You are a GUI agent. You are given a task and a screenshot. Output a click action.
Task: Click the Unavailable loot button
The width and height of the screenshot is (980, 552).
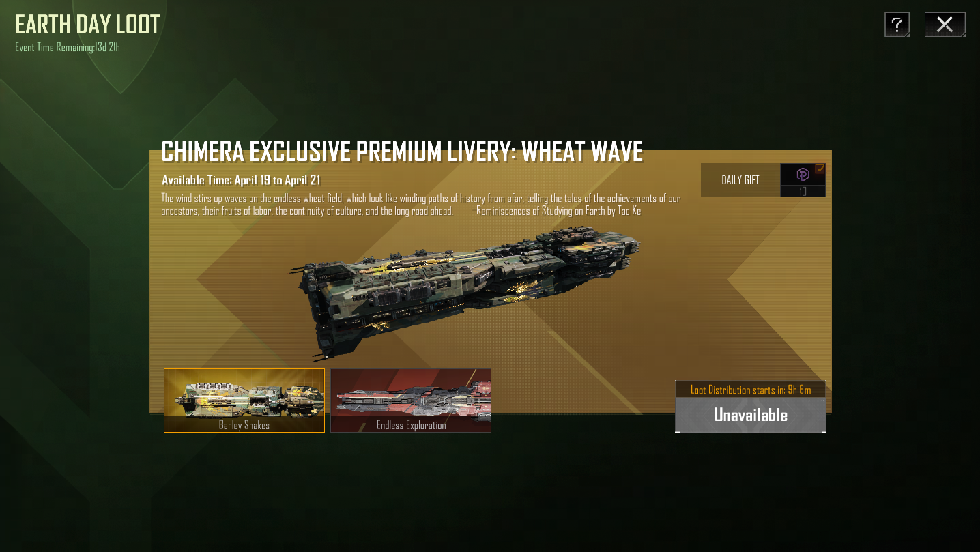click(751, 415)
